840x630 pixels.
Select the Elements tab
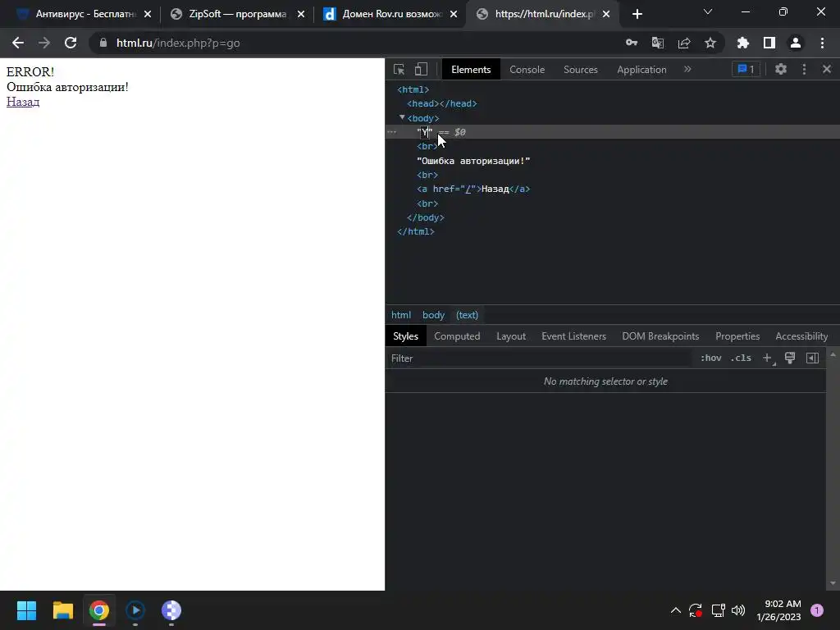pyautogui.click(x=471, y=70)
